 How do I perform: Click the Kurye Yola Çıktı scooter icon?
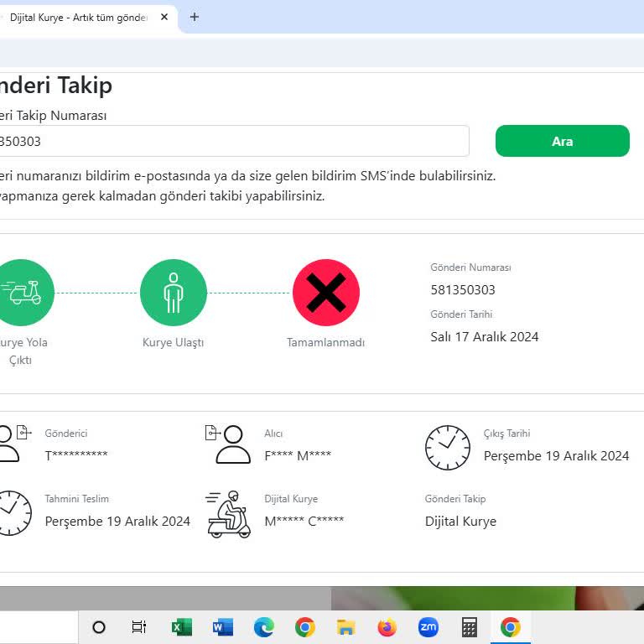(23, 293)
